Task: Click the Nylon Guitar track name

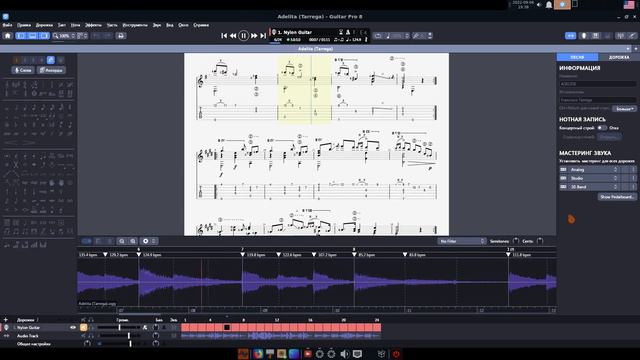Action: tap(29, 328)
